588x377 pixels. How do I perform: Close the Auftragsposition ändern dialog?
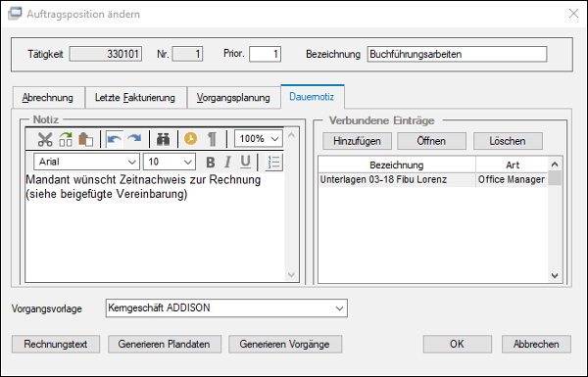[573, 14]
